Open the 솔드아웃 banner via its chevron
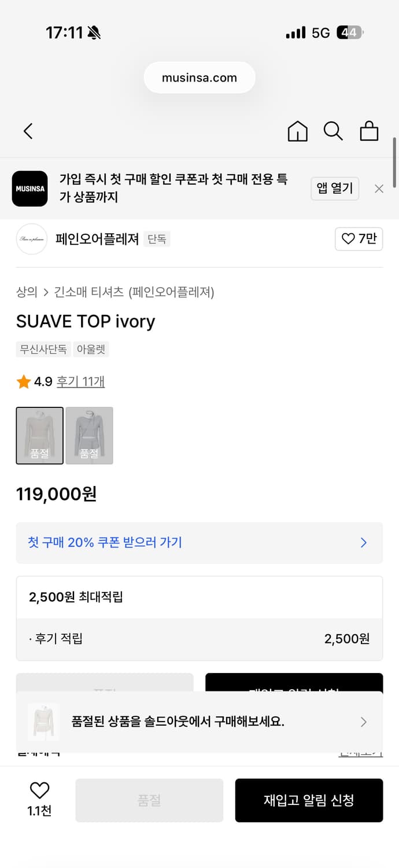Screen dimensions: 399x868 (363, 722)
